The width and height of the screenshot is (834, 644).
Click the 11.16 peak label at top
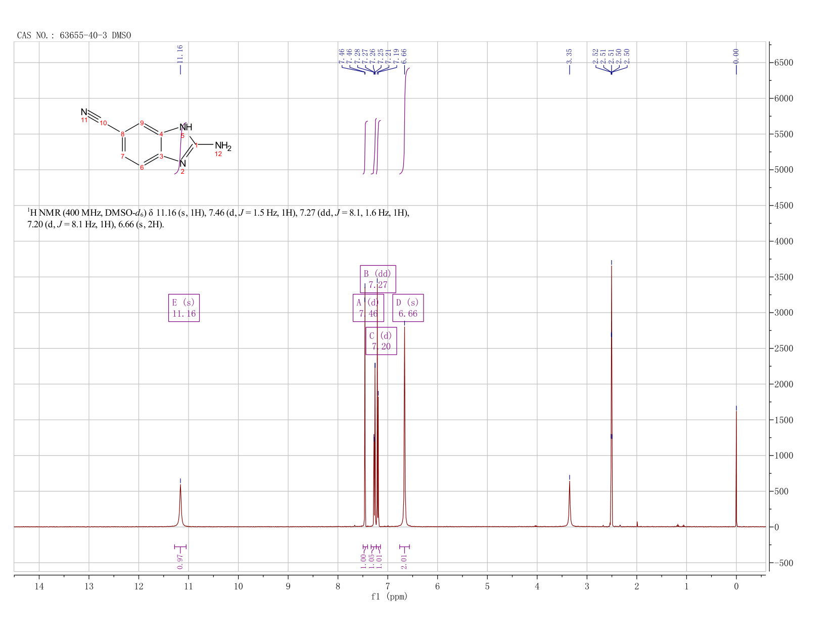pyautogui.click(x=180, y=54)
